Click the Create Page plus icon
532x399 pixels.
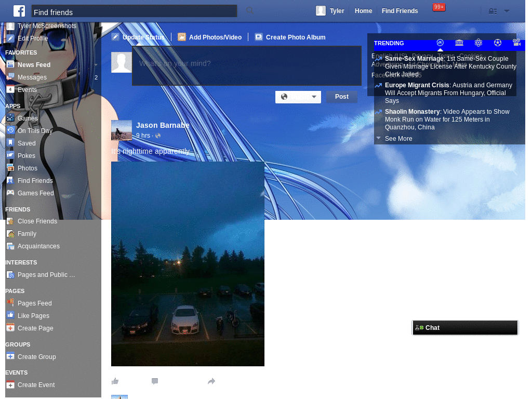[10, 328]
